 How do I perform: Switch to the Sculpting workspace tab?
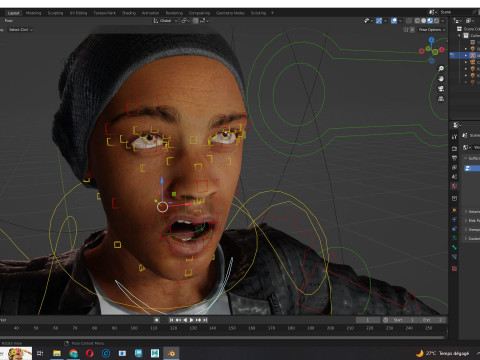[55, 13]
